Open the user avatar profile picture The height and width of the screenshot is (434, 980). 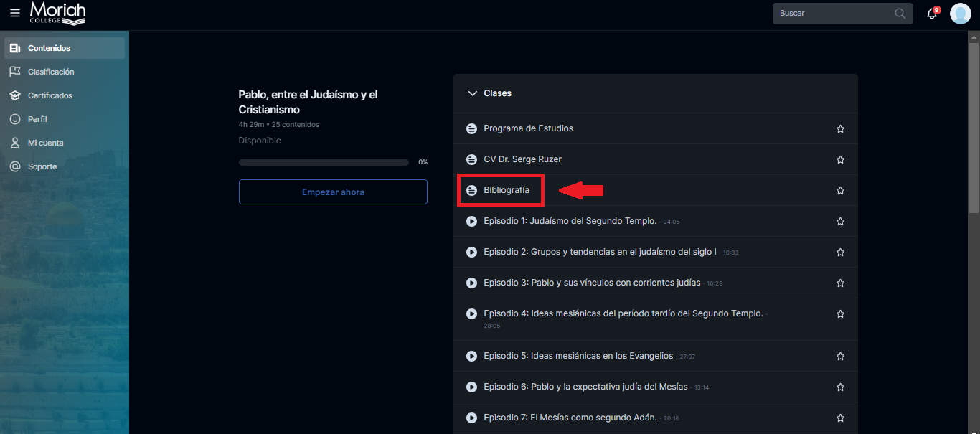tap(960, 14)
